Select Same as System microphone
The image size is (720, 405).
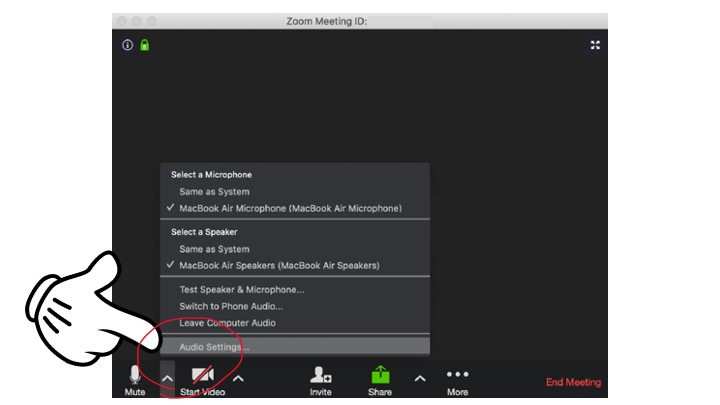pos(214,191)
